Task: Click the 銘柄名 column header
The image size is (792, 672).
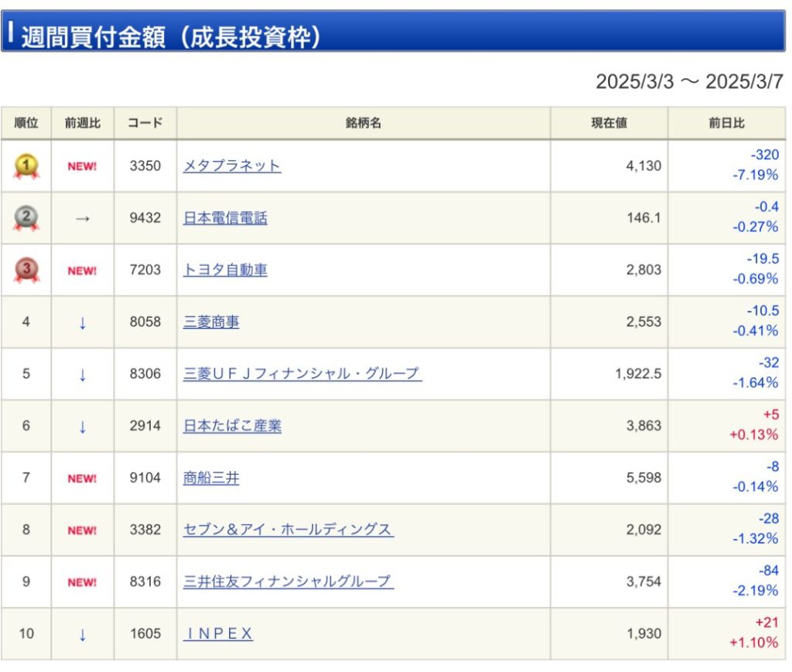Action: [363, 124]
